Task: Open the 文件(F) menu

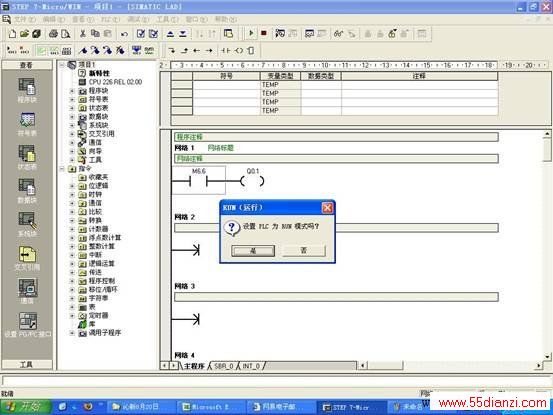Action: [x=25, y=19]
